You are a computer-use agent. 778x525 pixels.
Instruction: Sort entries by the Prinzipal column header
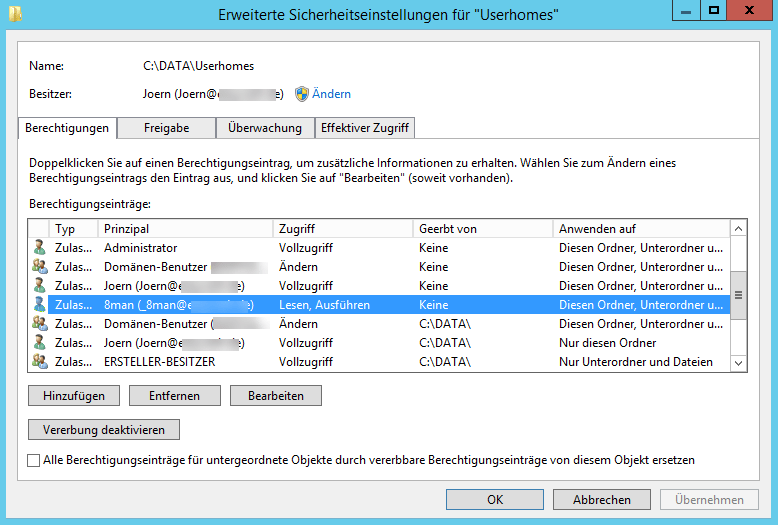coord(185,229)
